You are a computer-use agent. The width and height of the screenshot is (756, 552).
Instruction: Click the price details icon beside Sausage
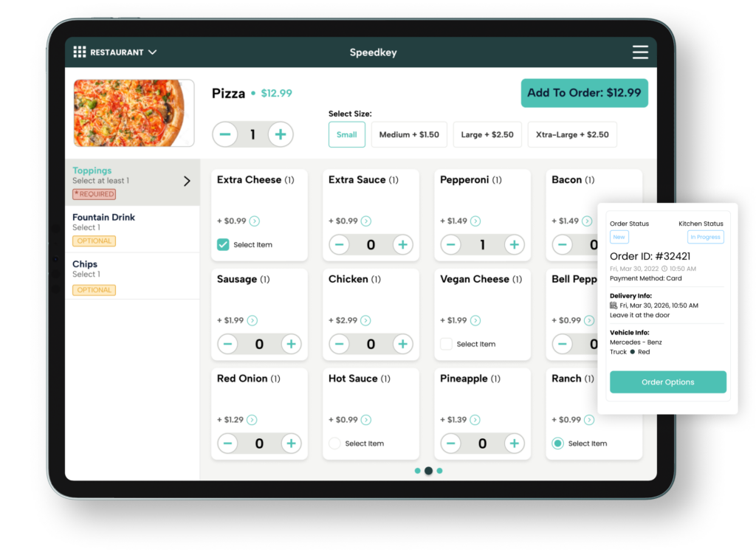251,319
